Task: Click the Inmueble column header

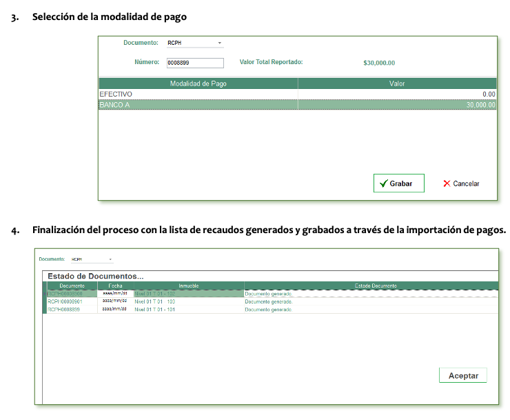Action: tap(189, 286)
